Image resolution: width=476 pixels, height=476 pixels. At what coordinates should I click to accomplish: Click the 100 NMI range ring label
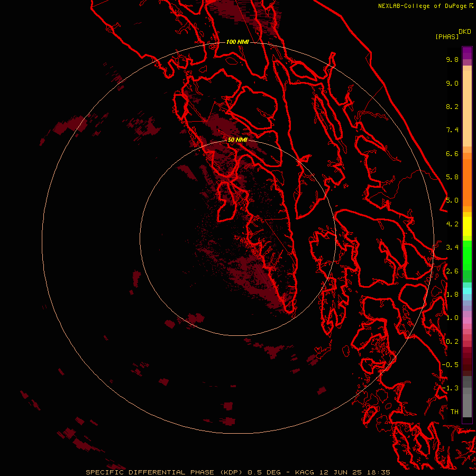[x=237, y=42]
